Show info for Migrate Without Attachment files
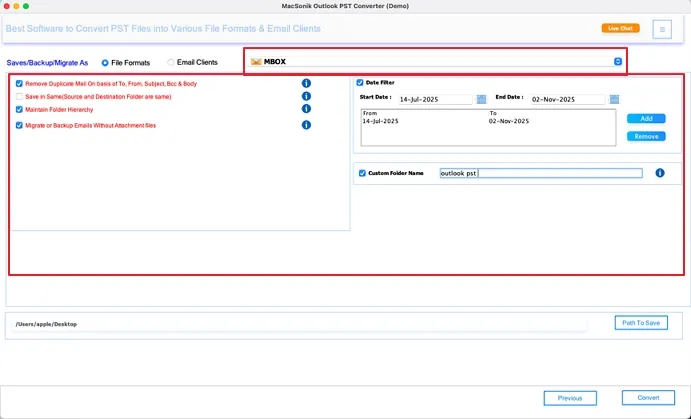The height and width of the screenshot is (419, 691). 306,125
